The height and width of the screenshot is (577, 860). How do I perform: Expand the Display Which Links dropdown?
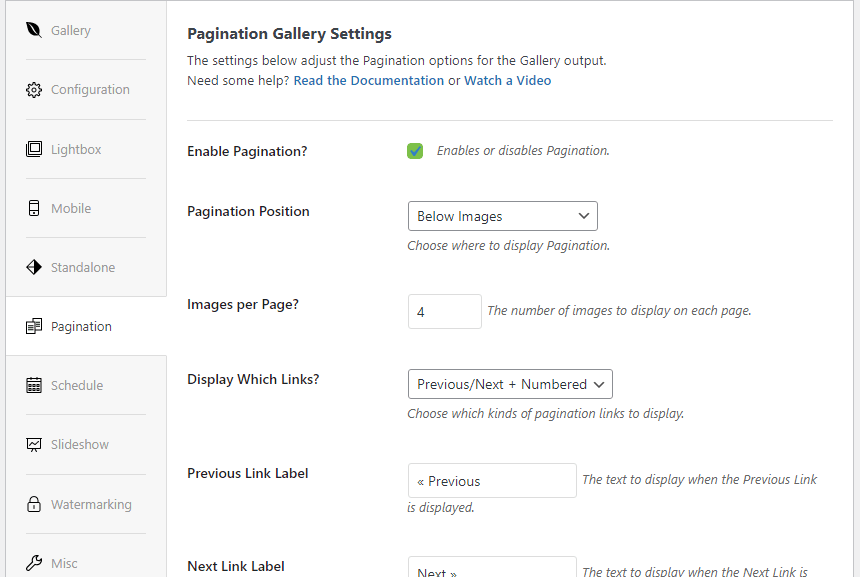(510, 383)
